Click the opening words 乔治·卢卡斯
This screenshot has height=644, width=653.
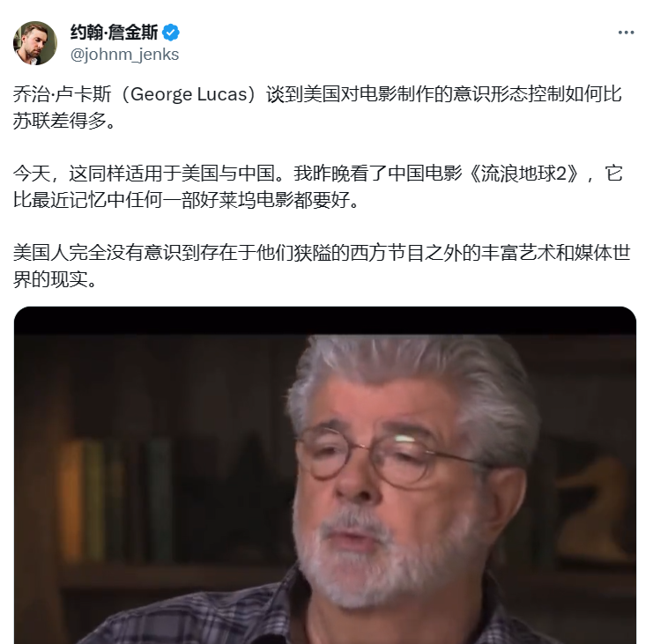[63, 94]
